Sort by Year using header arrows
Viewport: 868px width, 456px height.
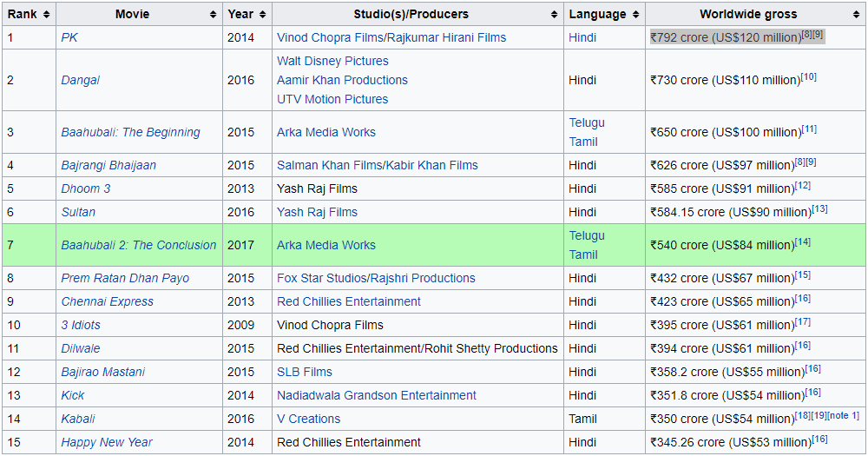(263, 15)
